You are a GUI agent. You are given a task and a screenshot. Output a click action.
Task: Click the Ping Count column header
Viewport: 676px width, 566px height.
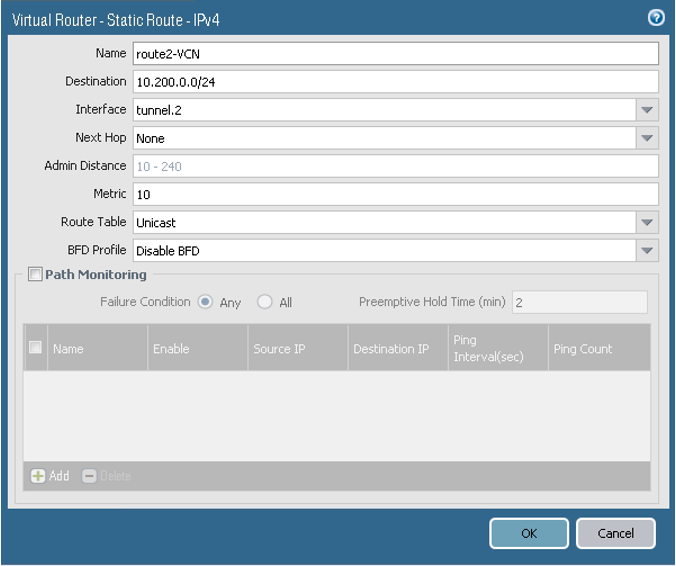(583, 349)
